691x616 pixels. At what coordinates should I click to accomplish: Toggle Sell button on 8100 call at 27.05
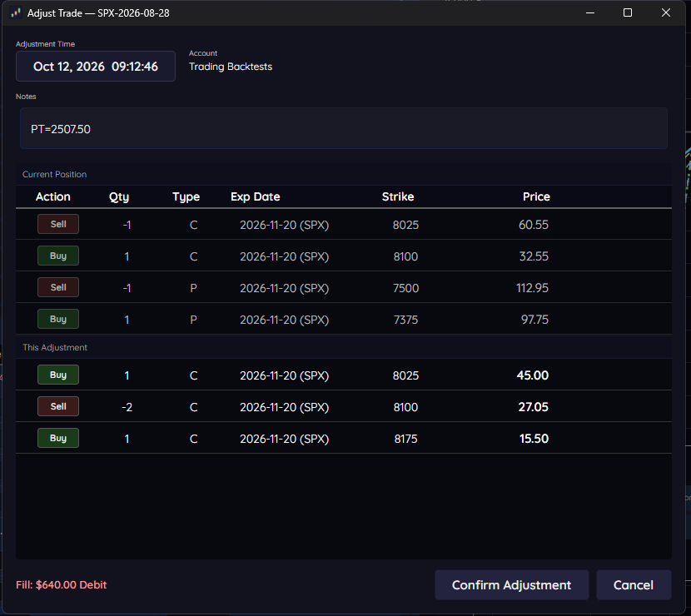[x=58, y=406]
